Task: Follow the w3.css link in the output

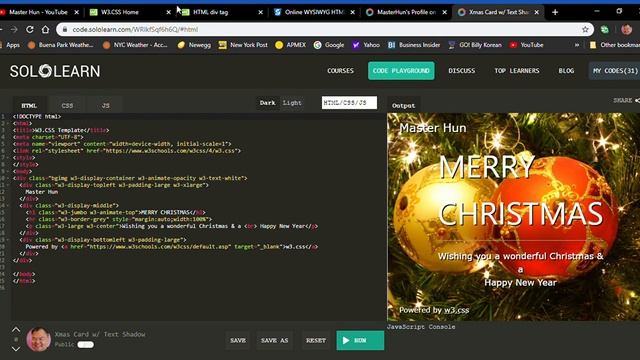Action: pyautogui.click(x=457, y=310)
